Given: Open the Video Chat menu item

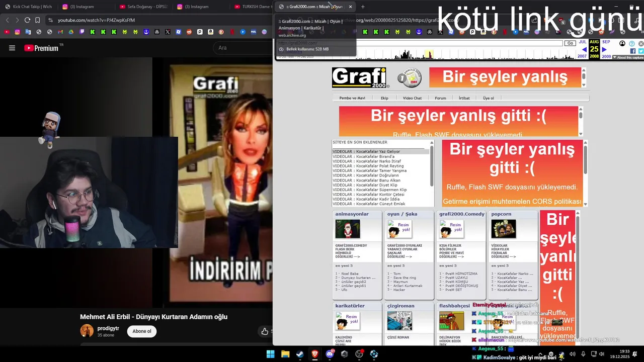Looking at the screenshot, I should (412, 98).
